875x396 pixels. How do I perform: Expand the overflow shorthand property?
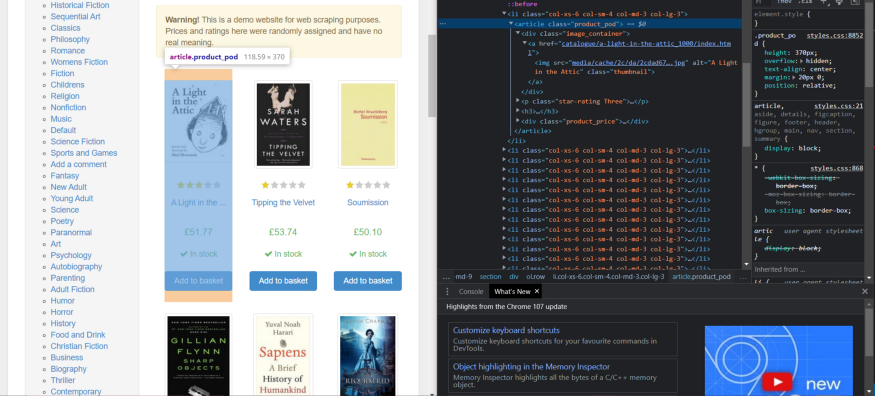pos(801,61)
